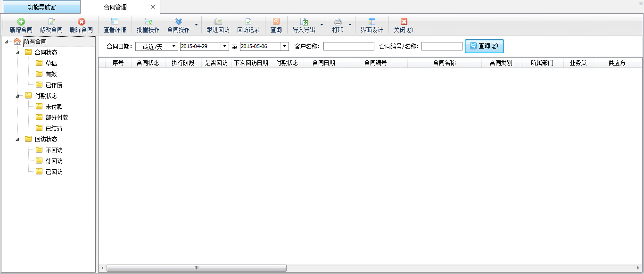Switch to the 功能导航窗 tab
This screenshot has width=644, height=274.
click(41, 7)
